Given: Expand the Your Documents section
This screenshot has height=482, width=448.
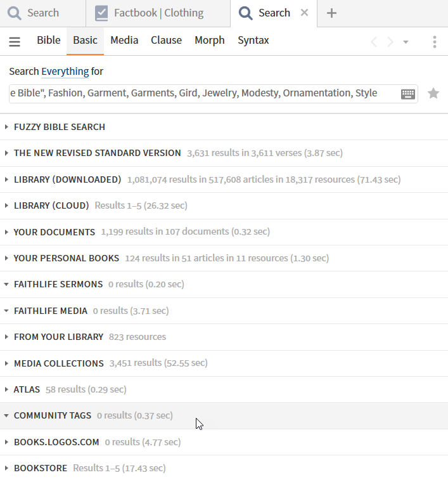Looking at the screenshot, I should (x=6, y=231).
